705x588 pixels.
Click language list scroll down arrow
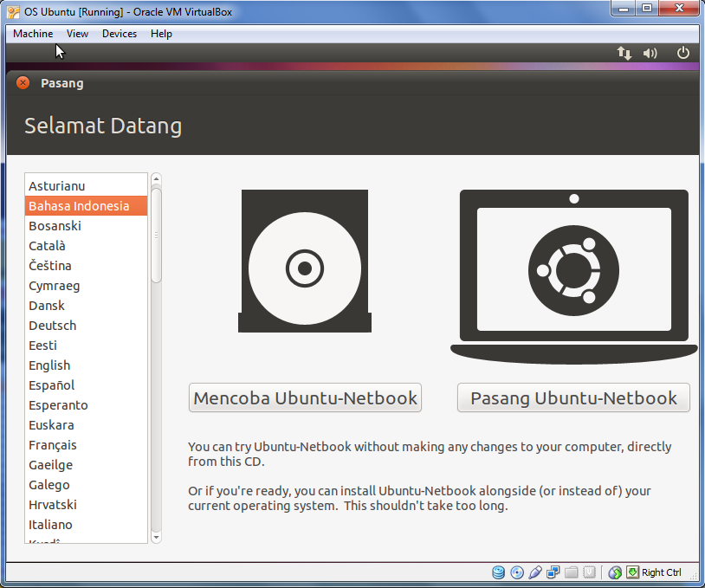pos(156,537)
